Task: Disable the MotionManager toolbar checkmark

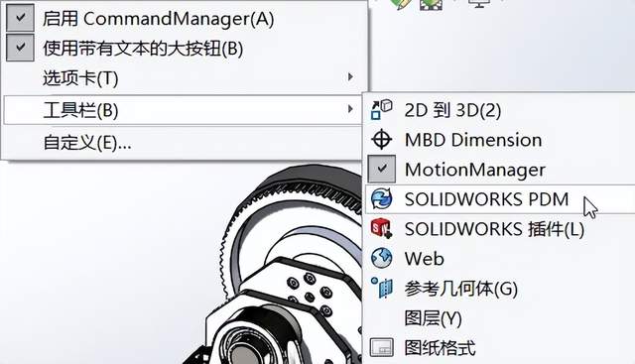Action: (381, 170)
